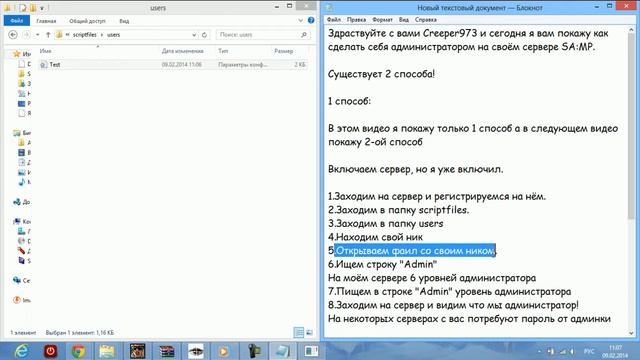
Task: Switch to the Notepad taskbar icon
Action: 282,351
